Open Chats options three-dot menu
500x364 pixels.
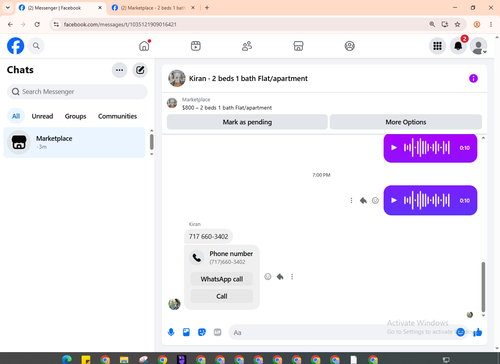coord(119,70)
